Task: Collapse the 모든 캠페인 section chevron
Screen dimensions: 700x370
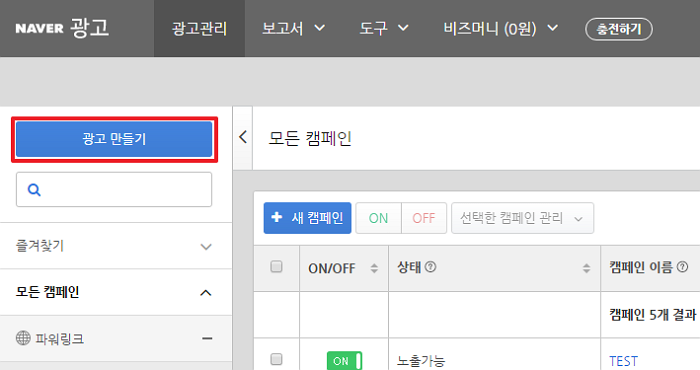Action: coord(206,293)
